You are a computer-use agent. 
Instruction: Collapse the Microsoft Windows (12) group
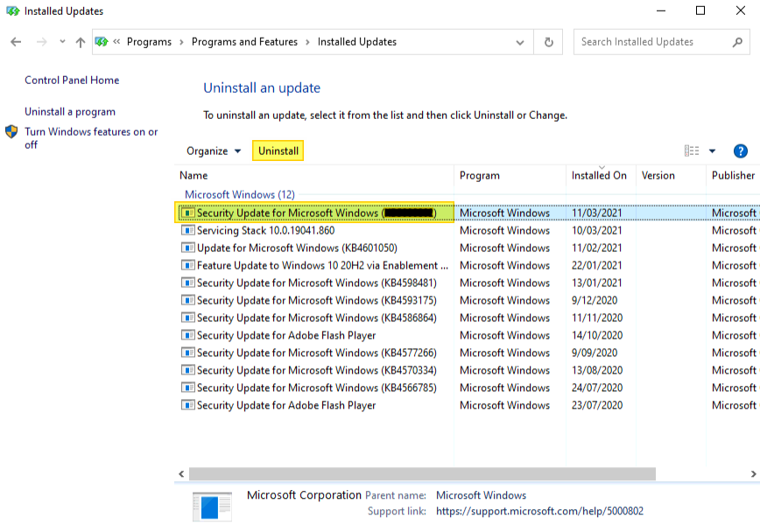(240, 194)
